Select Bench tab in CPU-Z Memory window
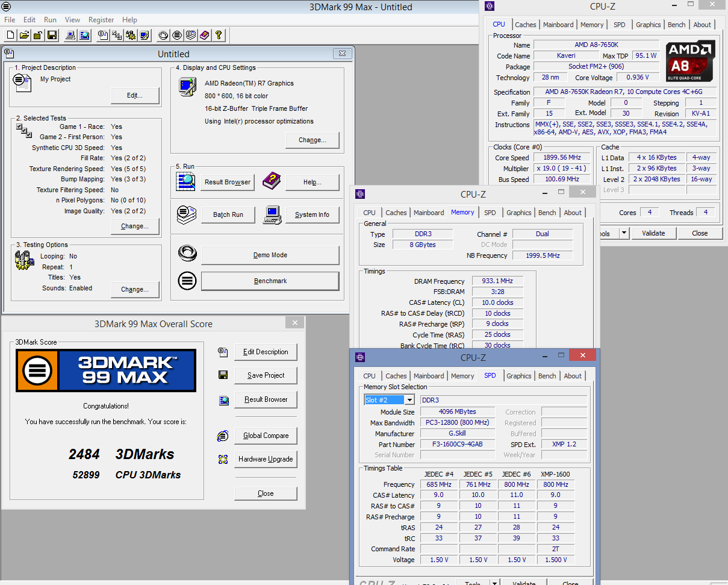The width and height of the screenshot is (728, 585). click(547, 213)
